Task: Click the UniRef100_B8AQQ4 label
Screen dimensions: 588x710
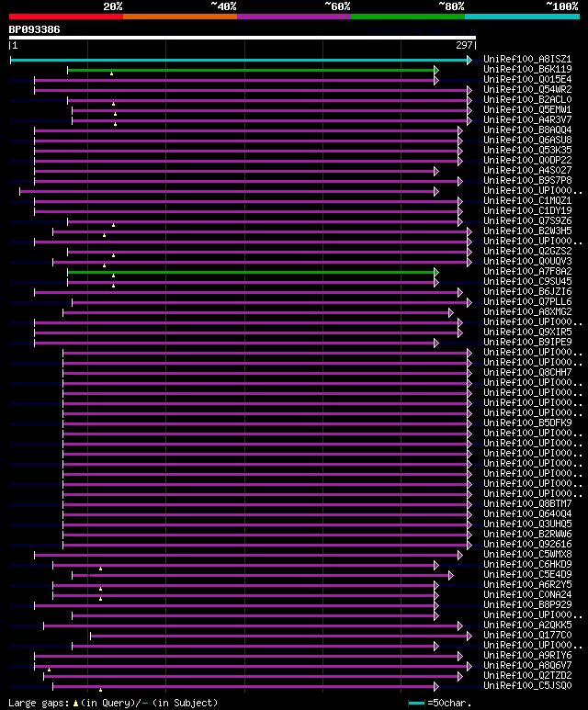Action: pos(527,130)
